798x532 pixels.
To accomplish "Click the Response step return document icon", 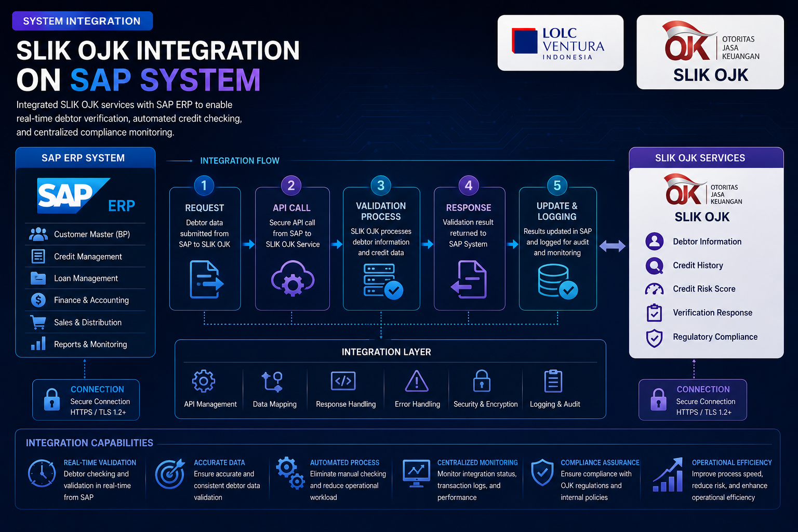I will [469, 280].
